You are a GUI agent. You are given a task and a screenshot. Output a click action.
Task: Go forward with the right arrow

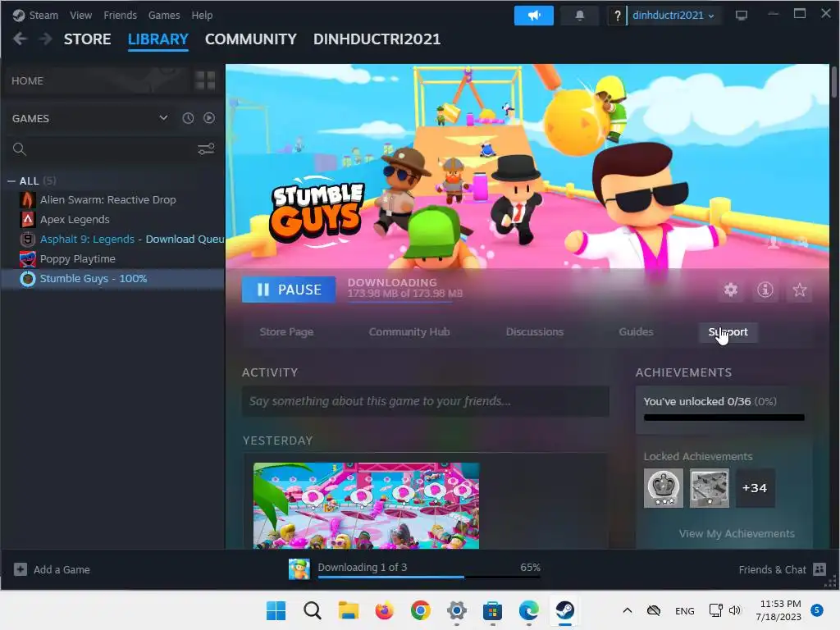46,39
